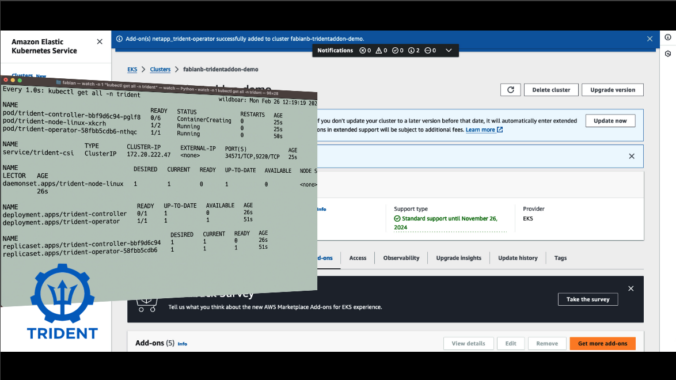
Task: Open the Learn more external link
Action: pos(484,130)
